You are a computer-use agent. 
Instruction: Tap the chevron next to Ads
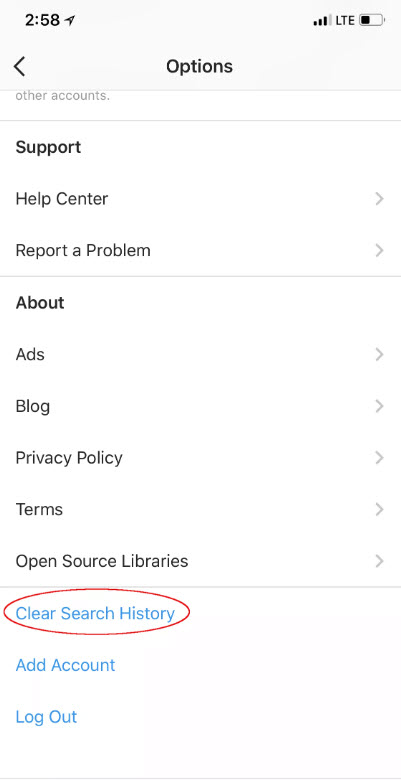tap(380, 354)
